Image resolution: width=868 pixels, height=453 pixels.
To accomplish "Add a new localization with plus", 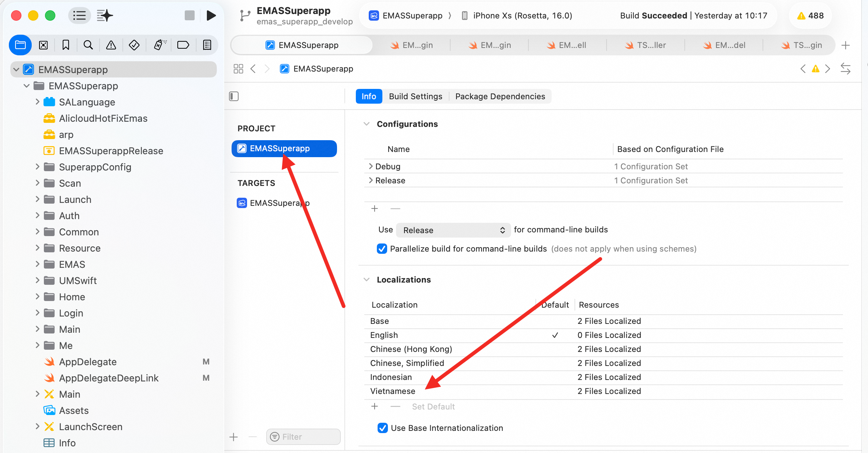I will click(x=375, y=406).
